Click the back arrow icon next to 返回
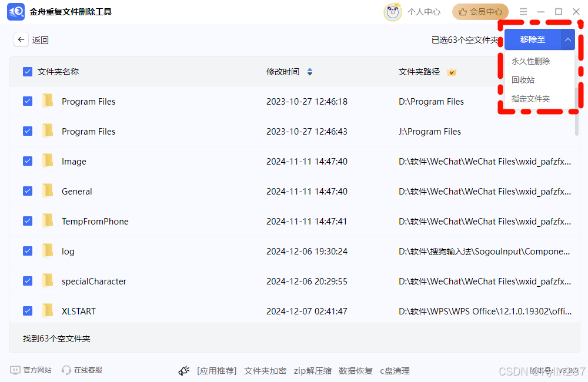This screenshot has width=588, height=382. point(21,39)
